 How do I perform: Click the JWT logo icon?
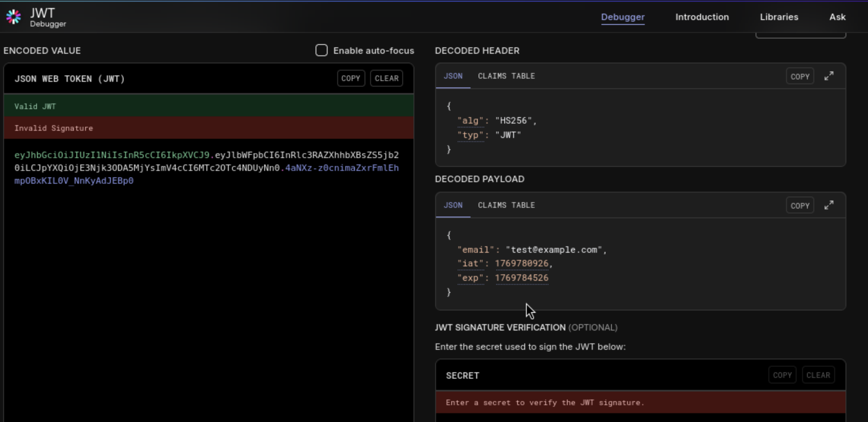click(14, 17)
